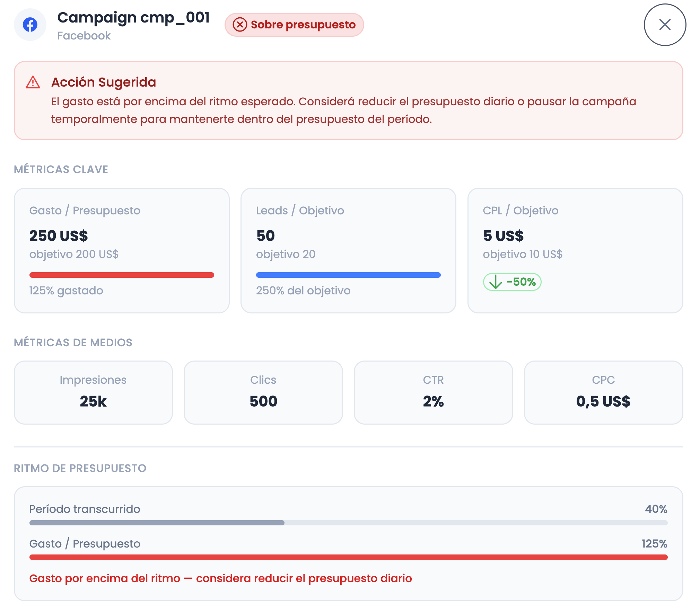
Task: Click the -50% CPL change badge
Action: [512, 282]
